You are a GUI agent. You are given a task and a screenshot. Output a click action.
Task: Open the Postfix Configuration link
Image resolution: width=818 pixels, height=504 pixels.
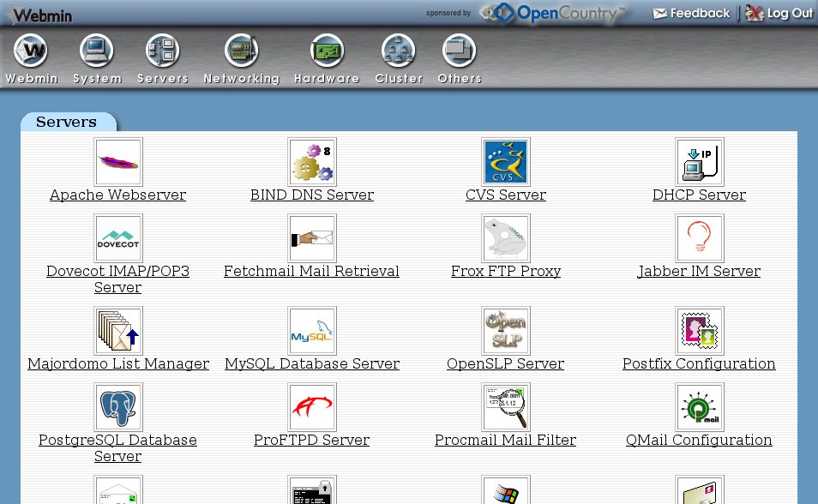click(x=699, y=364)
